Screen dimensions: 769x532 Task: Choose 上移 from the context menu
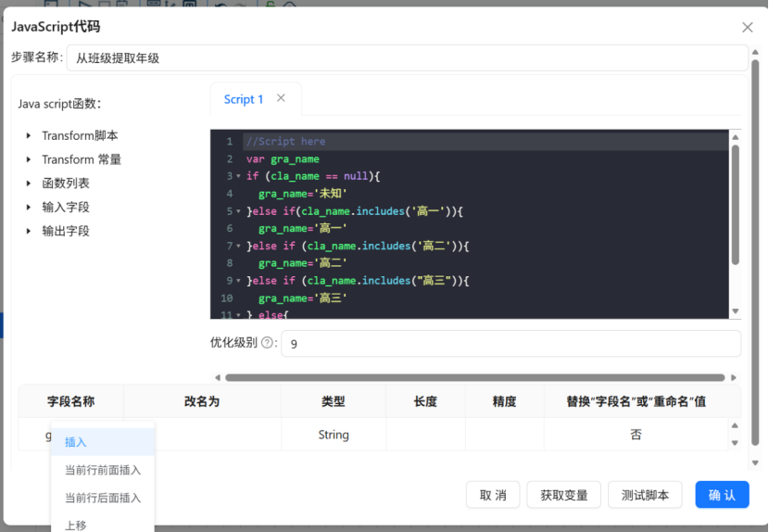pos(103,525)
